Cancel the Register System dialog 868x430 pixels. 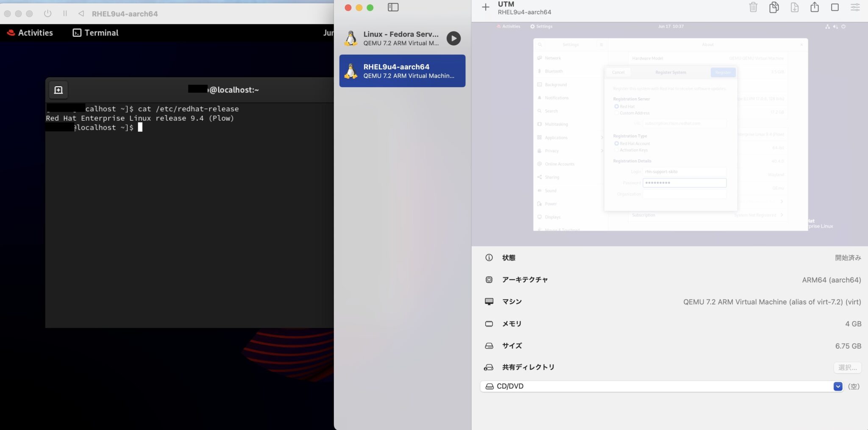coord(618,72)
